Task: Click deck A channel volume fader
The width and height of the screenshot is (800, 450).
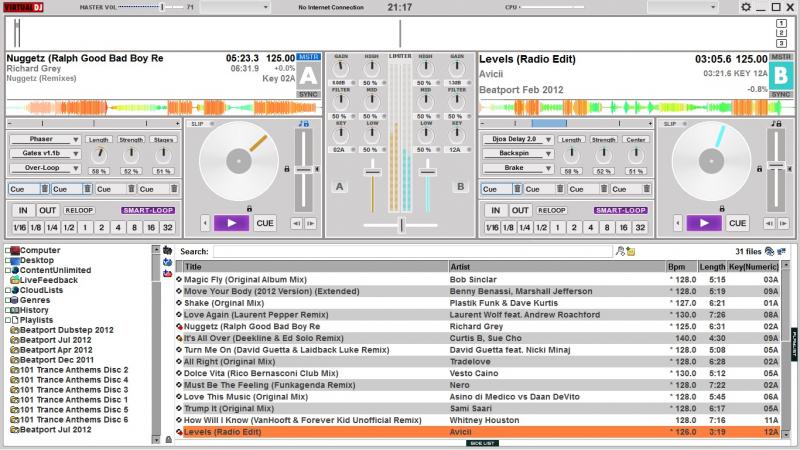Action: 372,172
